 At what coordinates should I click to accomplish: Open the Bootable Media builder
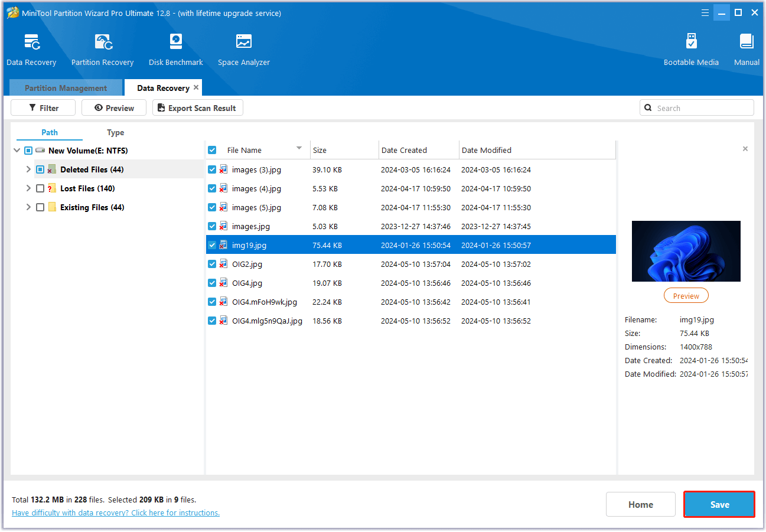691,42
